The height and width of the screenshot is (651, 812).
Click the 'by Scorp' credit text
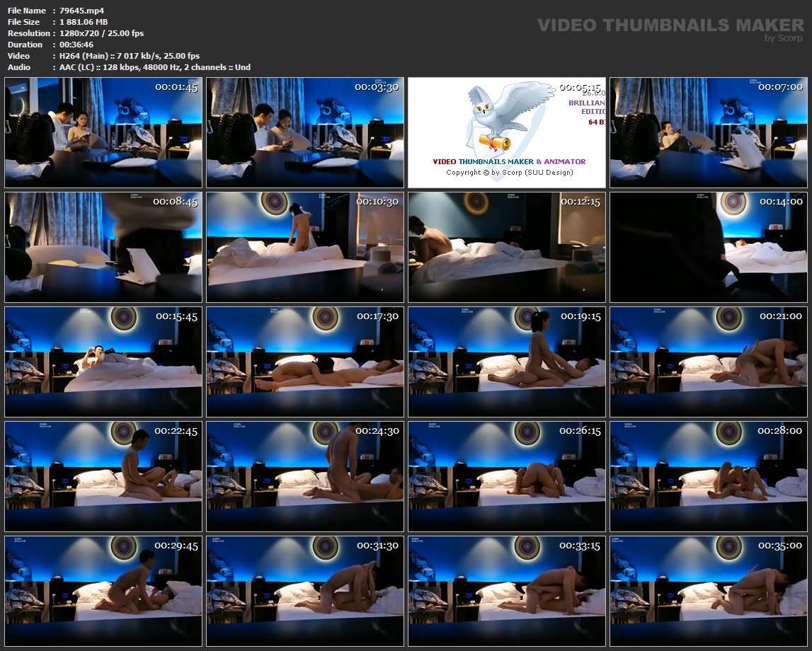coord(784,38)
